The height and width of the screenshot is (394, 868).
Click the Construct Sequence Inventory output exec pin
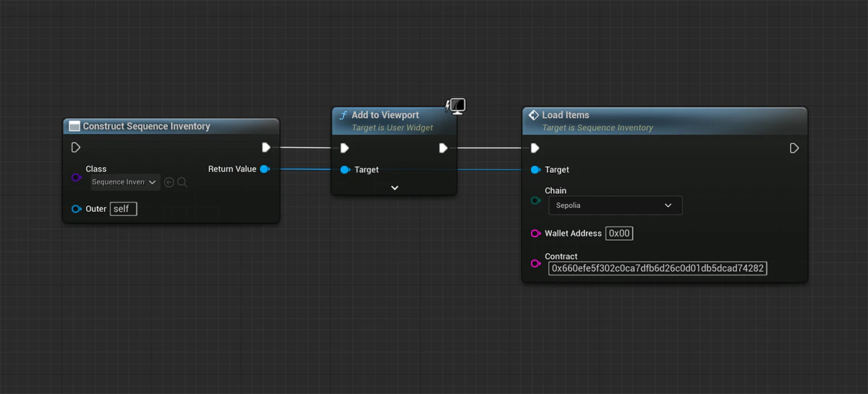pyautogui.click(x=266, y=147)
